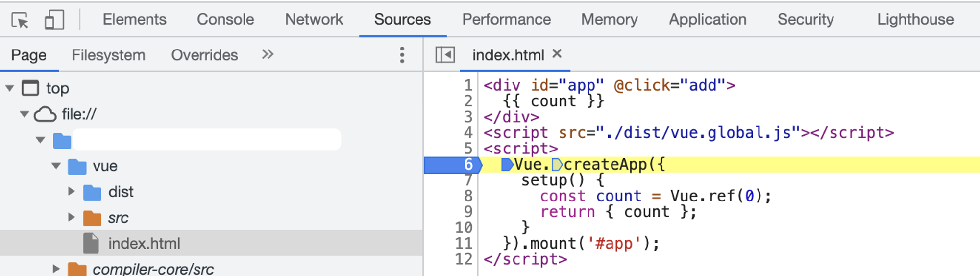The height and width of the screenshot is (276, 980).
Task: Click the blue dist folder icon
Action: pyautogui.click(x=93, y=193)
